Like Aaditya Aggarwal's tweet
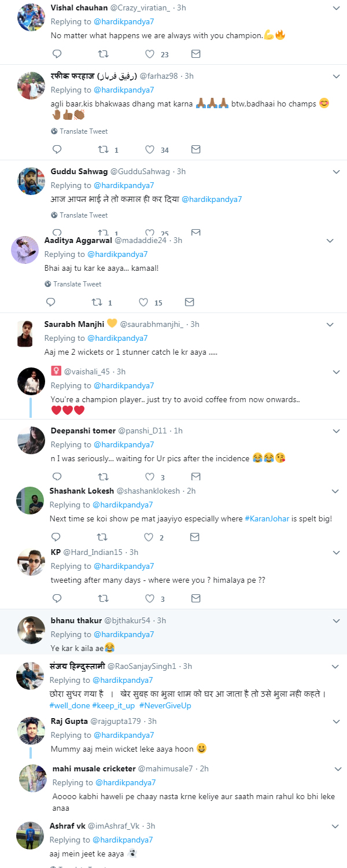This screenshot has height=868, width=347. point(143,302)
